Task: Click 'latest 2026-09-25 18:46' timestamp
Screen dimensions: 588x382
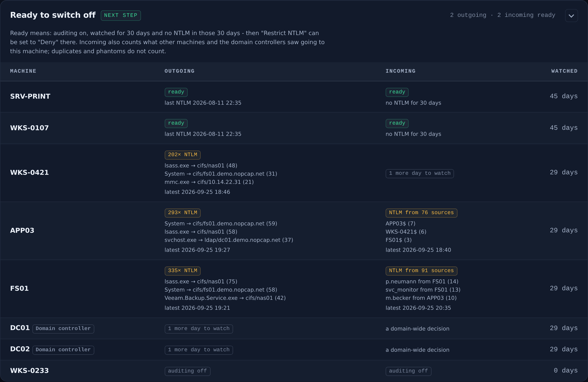Action: pos(197,192)
